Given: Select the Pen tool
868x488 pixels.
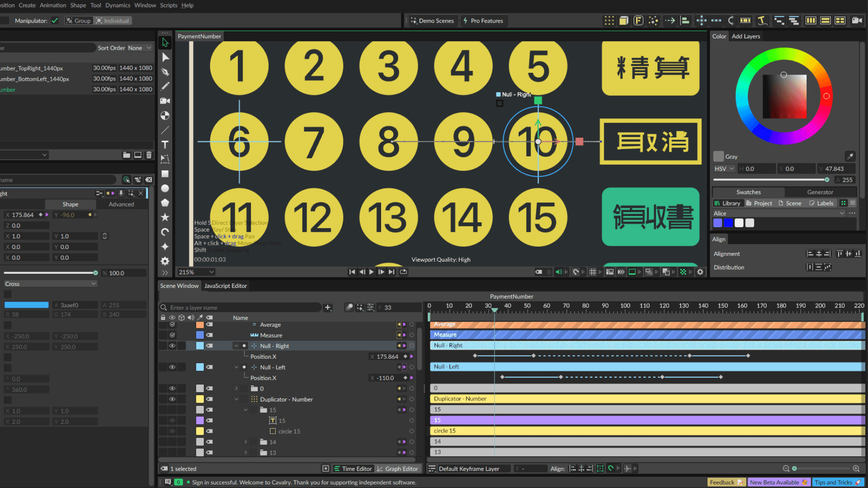Looking at the screenshot, I should click(x=165, y=72).
